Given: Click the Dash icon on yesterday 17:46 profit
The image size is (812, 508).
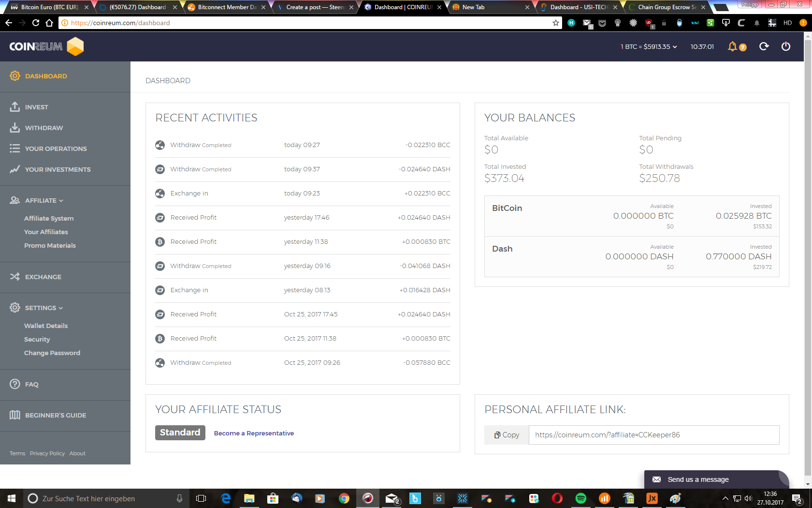Looking at the screenshot, I should (160, 218).
